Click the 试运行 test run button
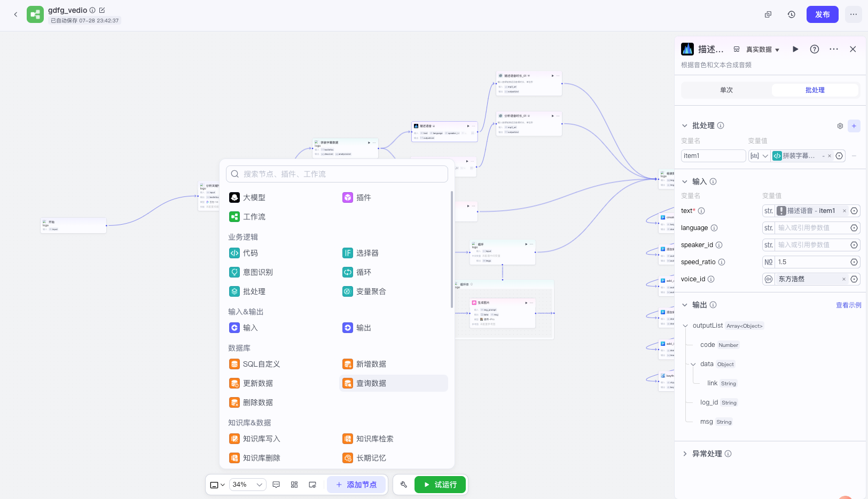The width and height of the screenshot is (868, 499). coord(440,485)
